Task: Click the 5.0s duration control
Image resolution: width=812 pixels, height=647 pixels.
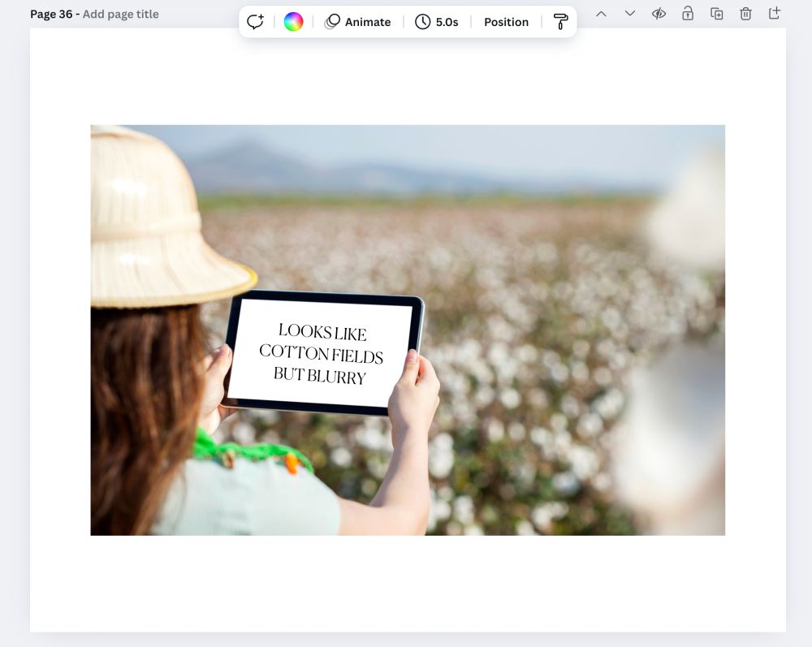Action: pyautogui.click(x=446, y=22)
